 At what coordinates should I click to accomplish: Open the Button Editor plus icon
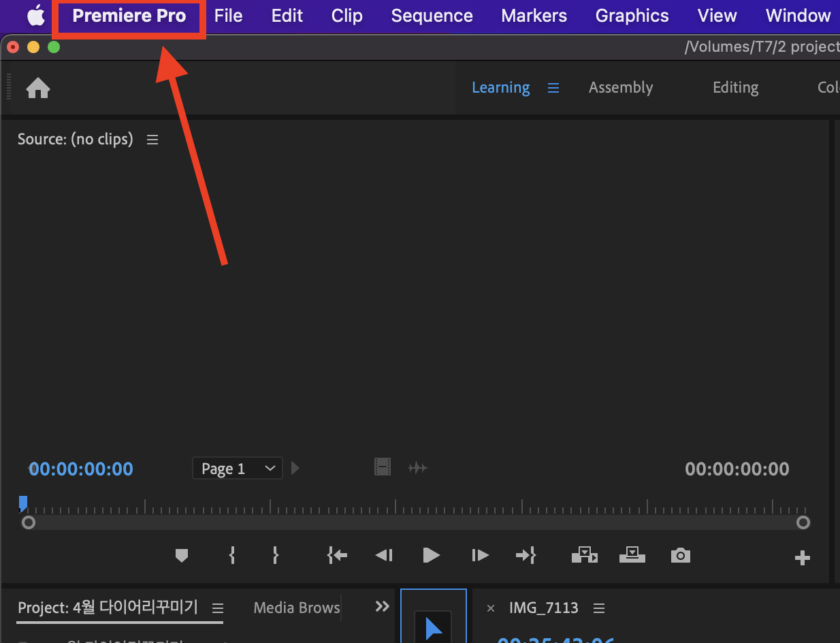[803, 559]
